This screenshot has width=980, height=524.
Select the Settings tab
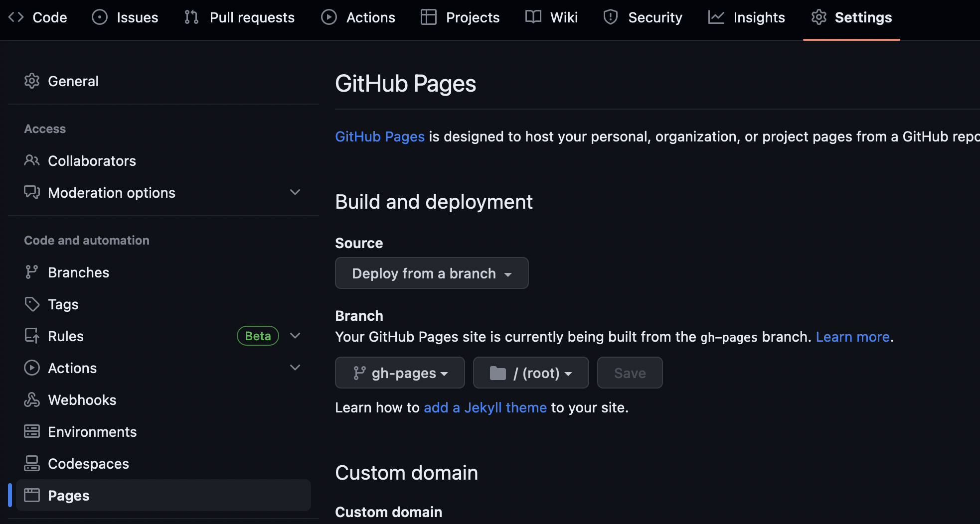tap(852, 17)
